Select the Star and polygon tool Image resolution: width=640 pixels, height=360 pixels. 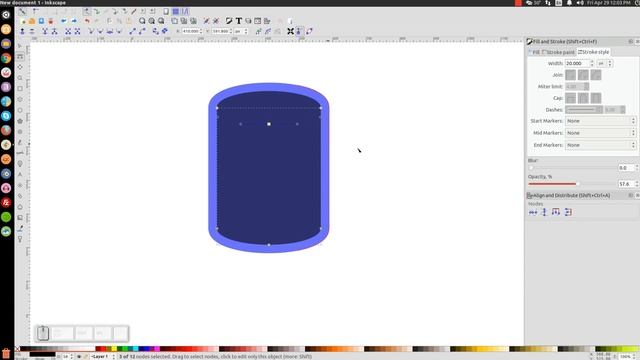tap(20, 121)
